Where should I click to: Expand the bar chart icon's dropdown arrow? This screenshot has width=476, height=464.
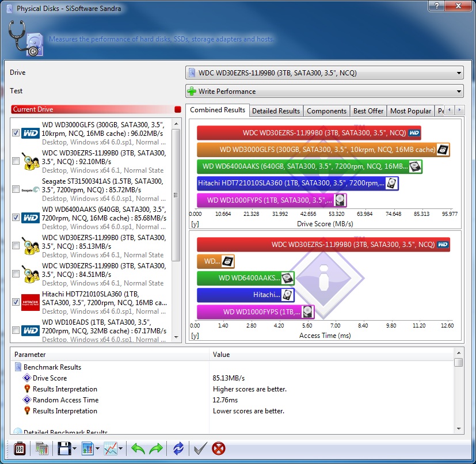(97, 448)
